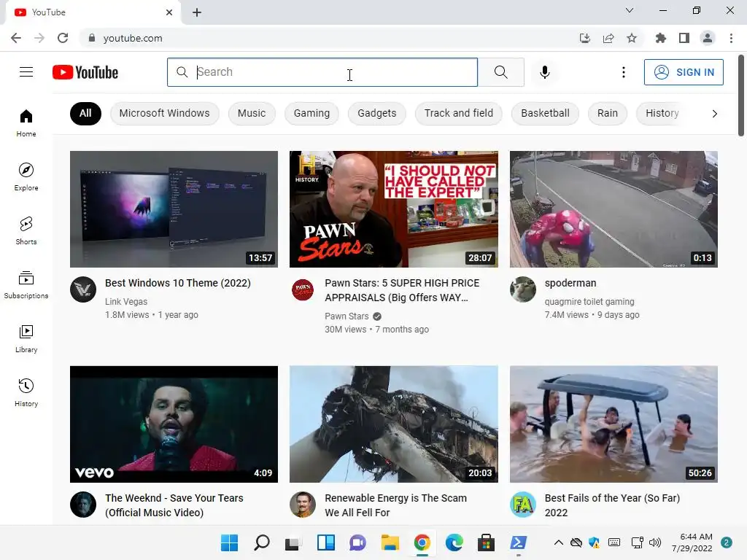Image resolution: width=747 pixels, height=560 pixels.
Task: Click The Weeknd vevo thumbnail
Action: point(174,424)
